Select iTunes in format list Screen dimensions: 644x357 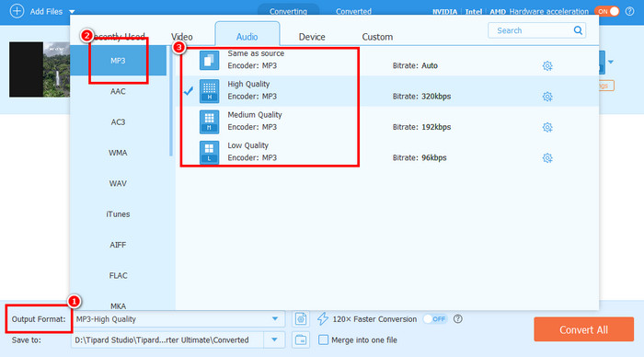(118, 214)
